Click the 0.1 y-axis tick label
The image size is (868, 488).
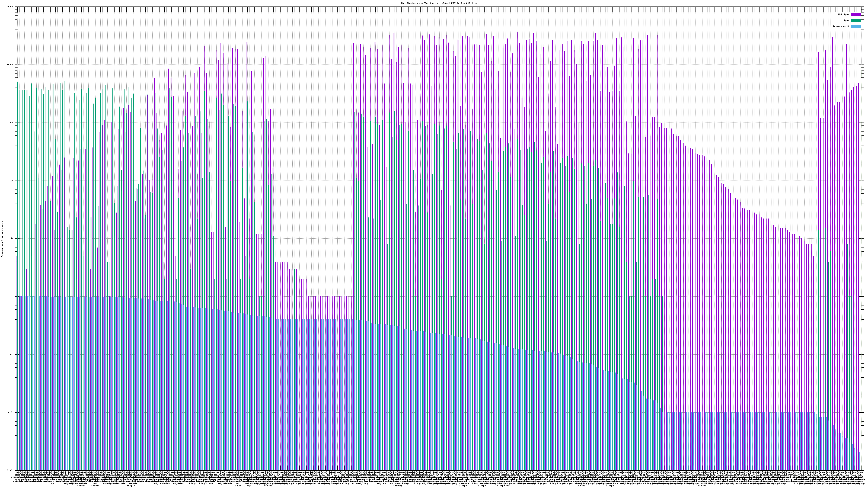12,354
